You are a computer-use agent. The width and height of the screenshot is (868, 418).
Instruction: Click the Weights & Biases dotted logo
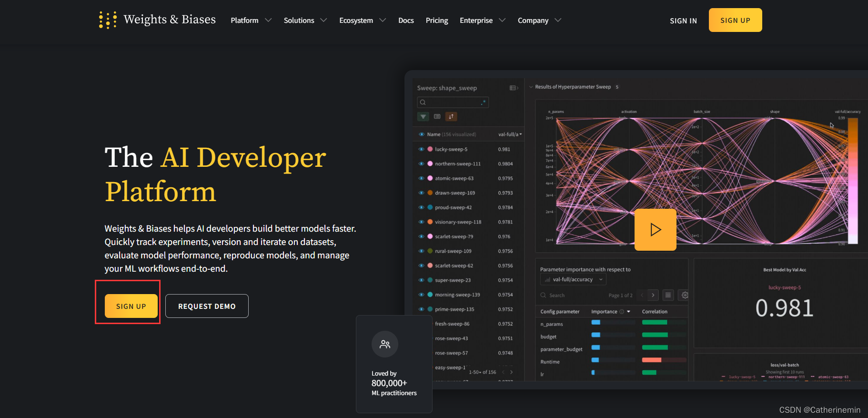pyautogui.click(x=108, y=20)
